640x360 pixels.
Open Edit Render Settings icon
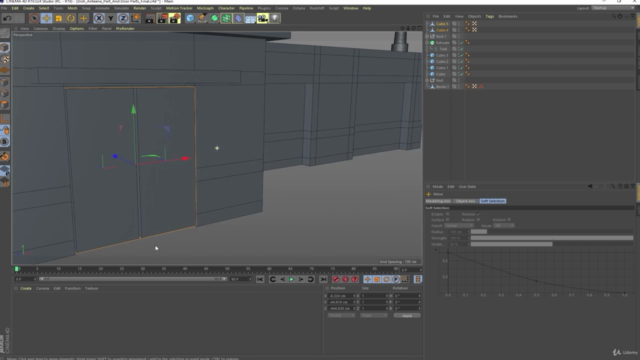[175, 18]
